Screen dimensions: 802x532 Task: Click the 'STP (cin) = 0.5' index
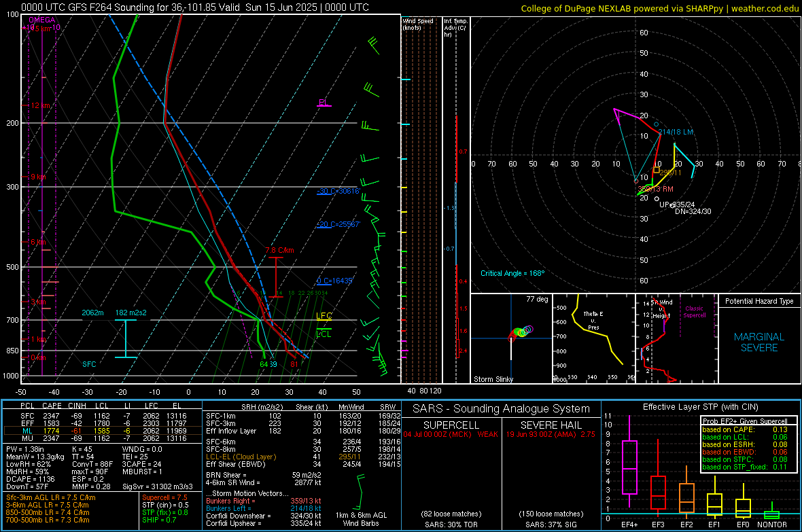tap(165, 505)
